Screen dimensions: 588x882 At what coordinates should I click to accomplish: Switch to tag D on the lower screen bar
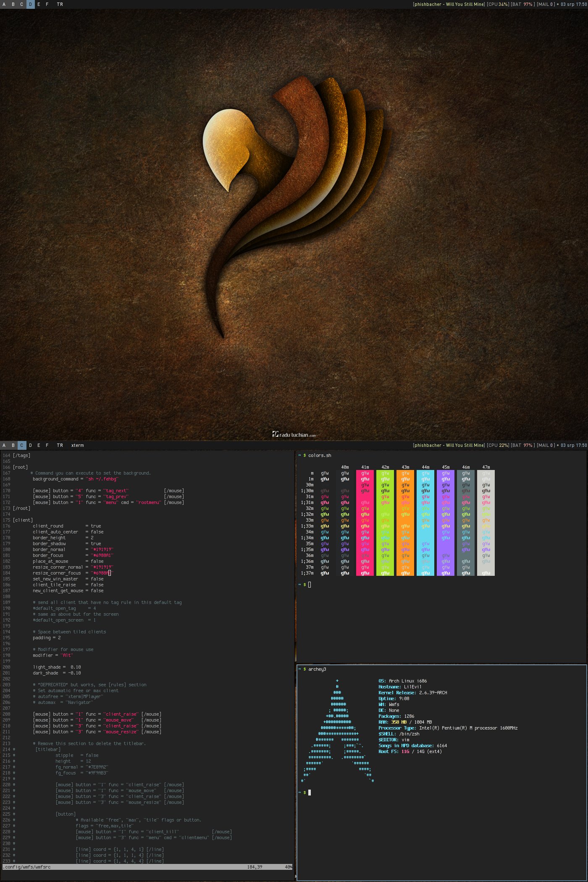point(30,445)
